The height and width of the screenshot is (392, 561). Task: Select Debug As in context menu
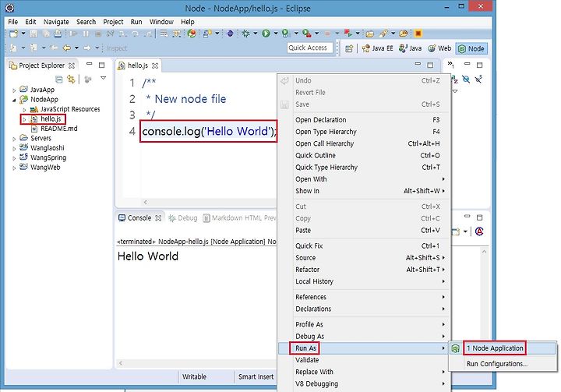[x=364, y=336]
